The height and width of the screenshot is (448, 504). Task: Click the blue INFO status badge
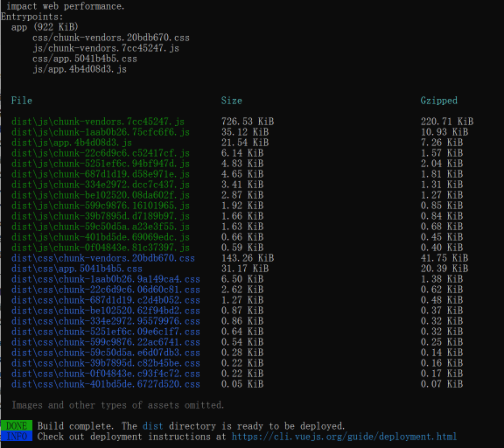click(17, 436)
